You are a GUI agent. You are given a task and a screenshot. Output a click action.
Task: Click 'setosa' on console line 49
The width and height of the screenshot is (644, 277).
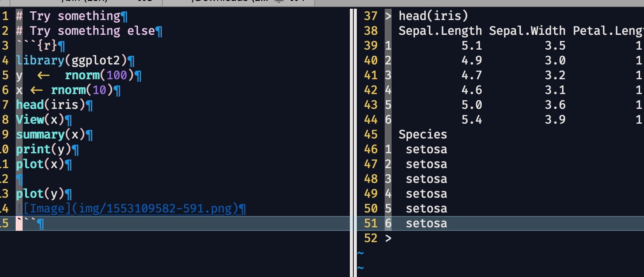[426, 194]
